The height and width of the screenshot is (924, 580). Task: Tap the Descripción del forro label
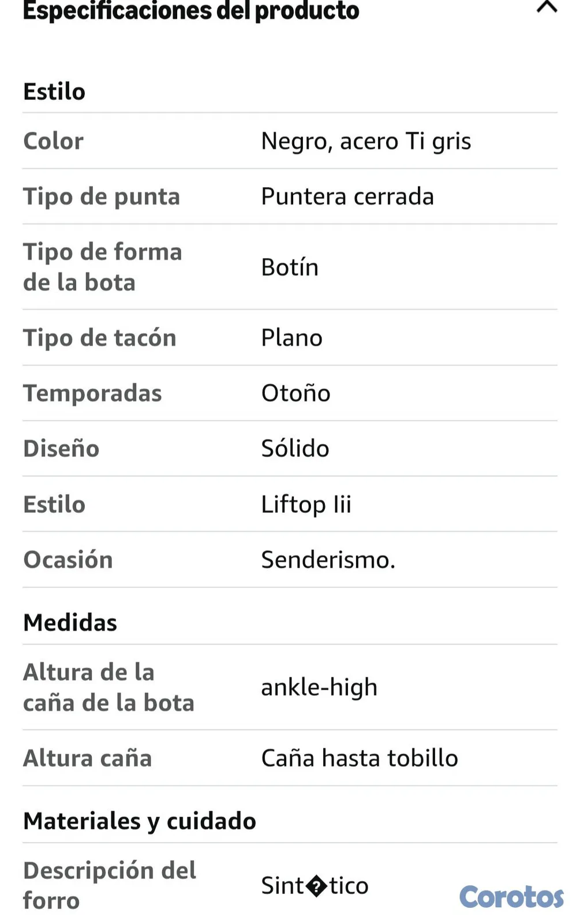(110, 885)
